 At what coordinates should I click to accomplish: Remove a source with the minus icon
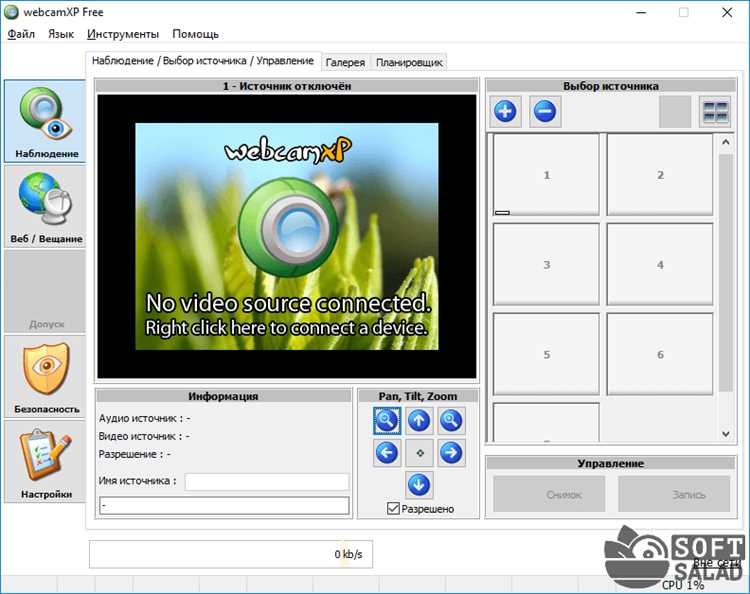(x=545, y=111)
